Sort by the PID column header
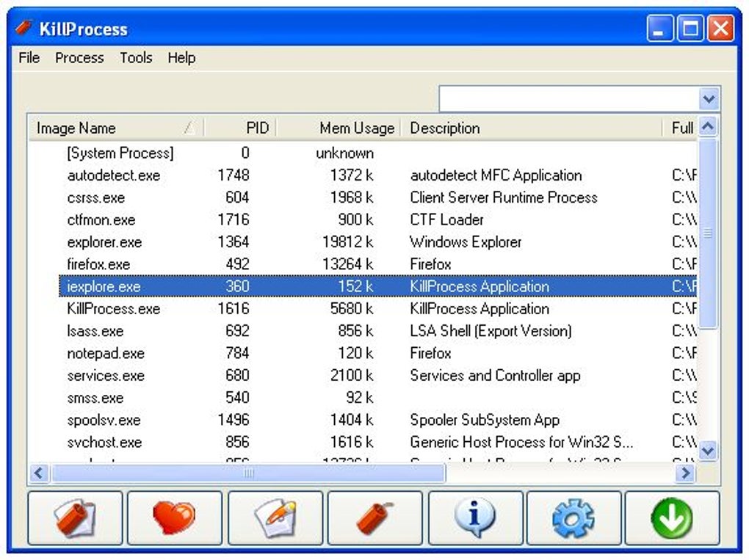 pos(240,128)
